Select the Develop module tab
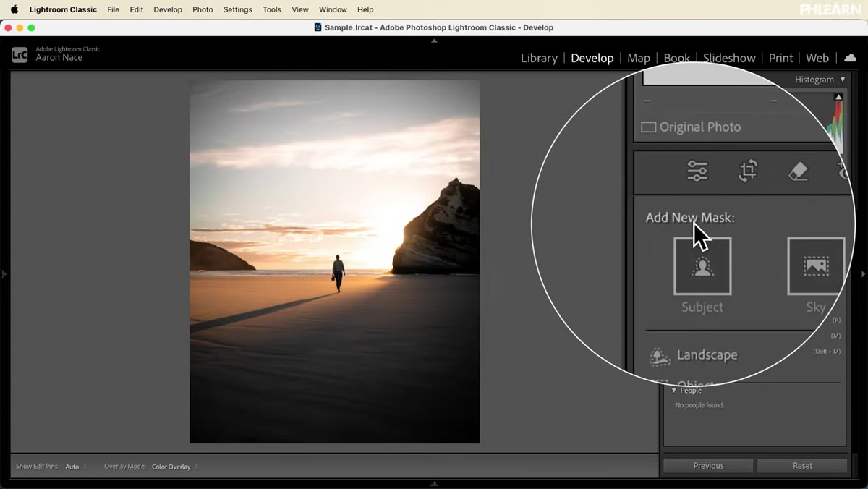868x489 pixels. pyautogui.click(x=592, y=58)
